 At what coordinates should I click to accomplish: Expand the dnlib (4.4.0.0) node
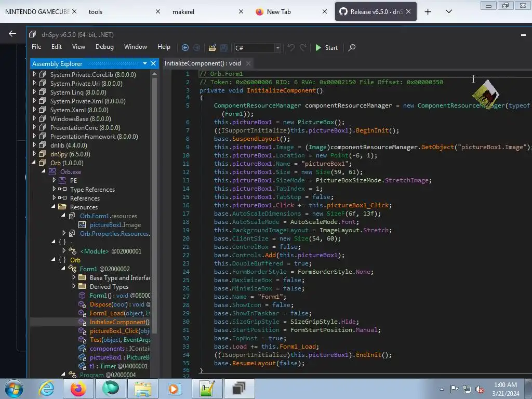[x=34, y=144]
